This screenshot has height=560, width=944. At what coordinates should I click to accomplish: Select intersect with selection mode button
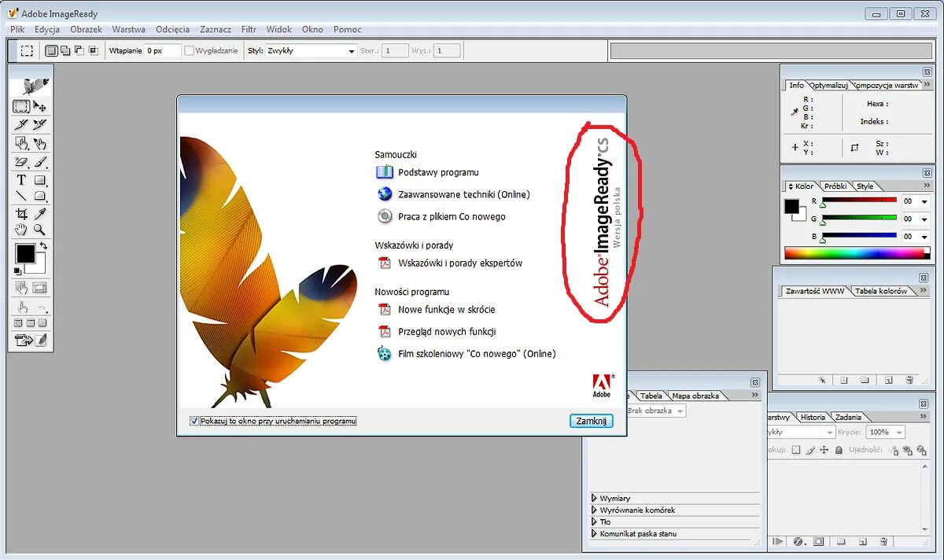point(94,50)
